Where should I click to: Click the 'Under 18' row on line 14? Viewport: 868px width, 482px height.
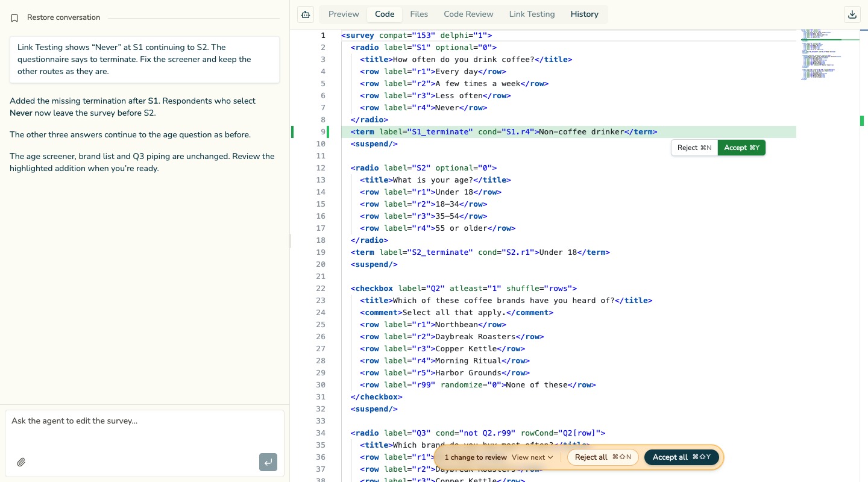pos(430,192)
